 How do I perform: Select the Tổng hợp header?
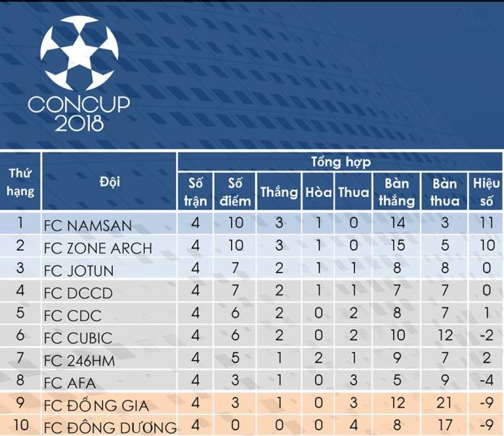point(340,162)
